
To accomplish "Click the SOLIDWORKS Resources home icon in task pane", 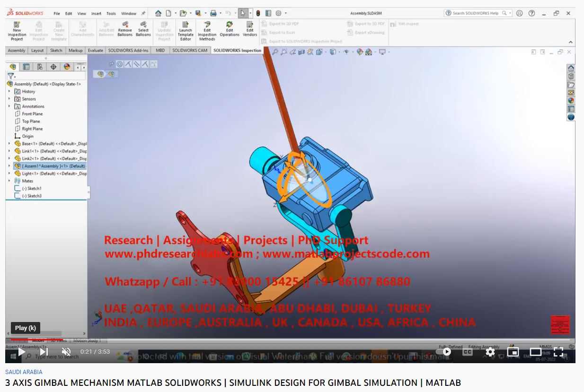I will tap(571, 68).
